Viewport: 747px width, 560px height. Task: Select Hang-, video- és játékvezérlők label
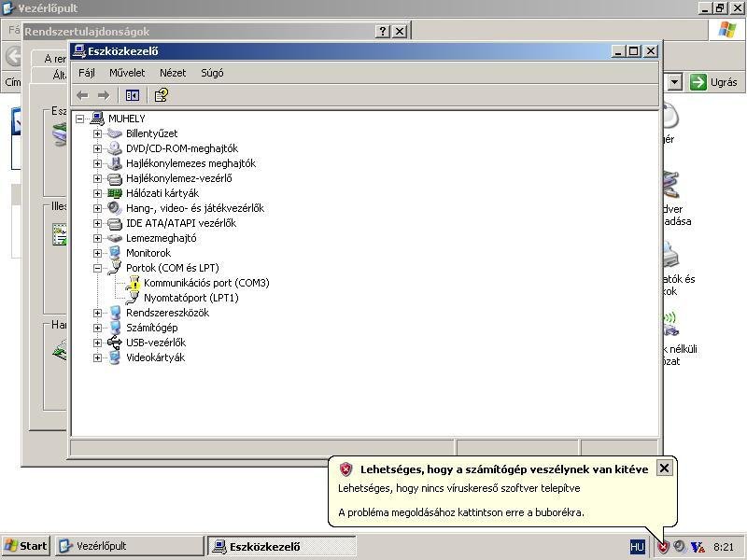(x=195, y=208)
